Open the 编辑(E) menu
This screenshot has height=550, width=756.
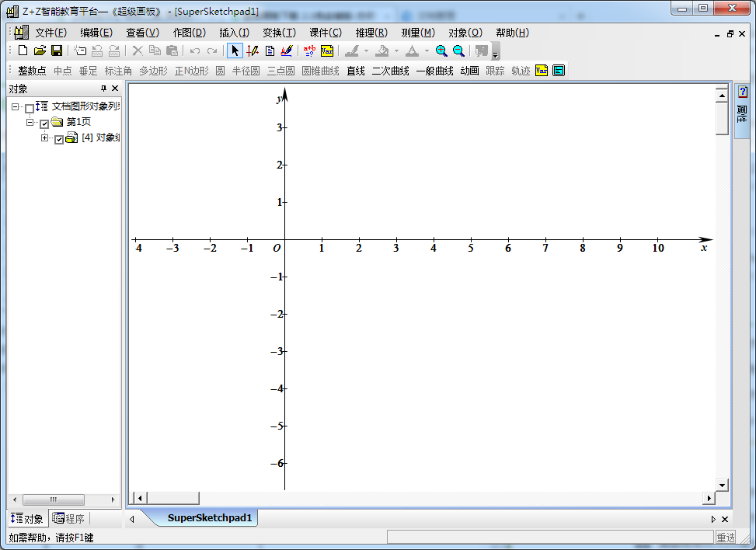[x=96, y=33]
